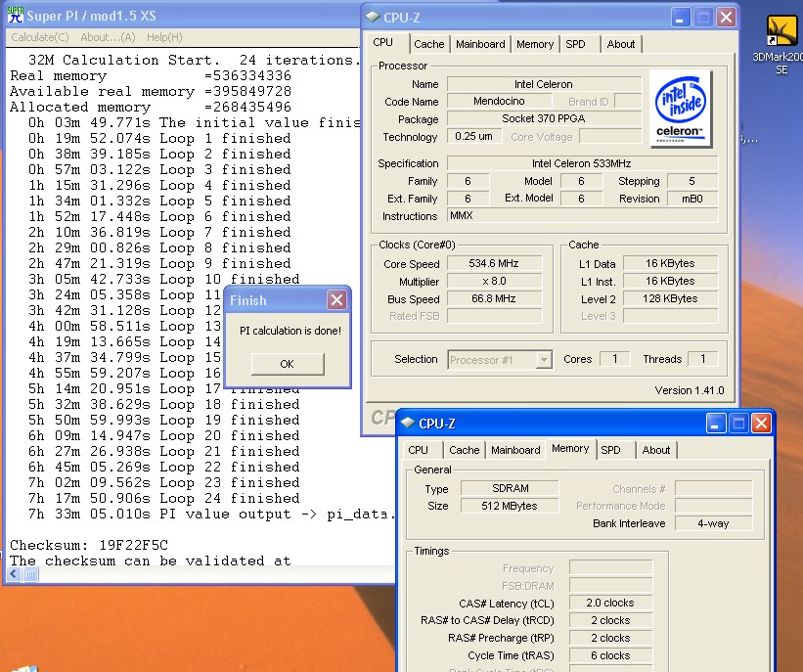Viewport: 803px width, 672px height.
Task: Click the Core Speed value 534.6 MHz
Action: [494, 263]
